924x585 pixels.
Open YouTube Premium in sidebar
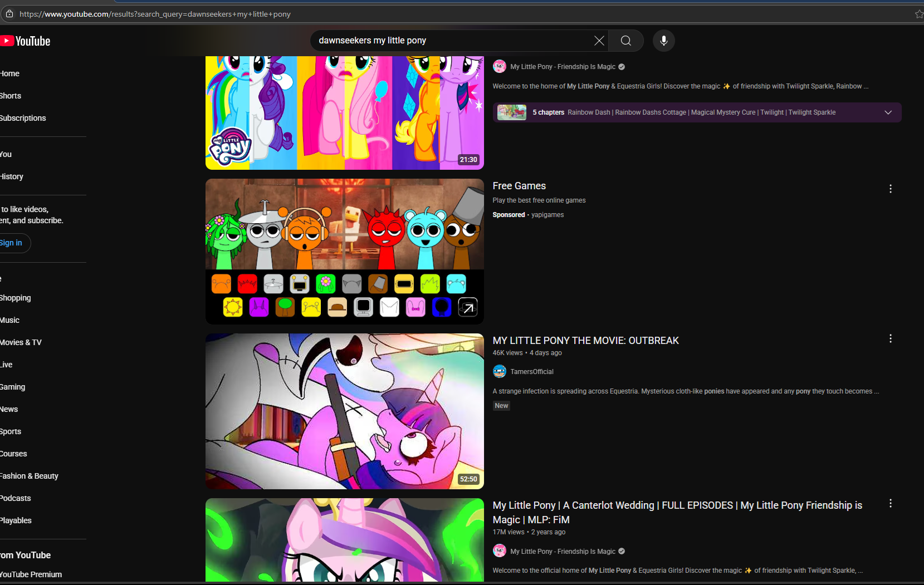pyautogui.click(x=31, y=574)
